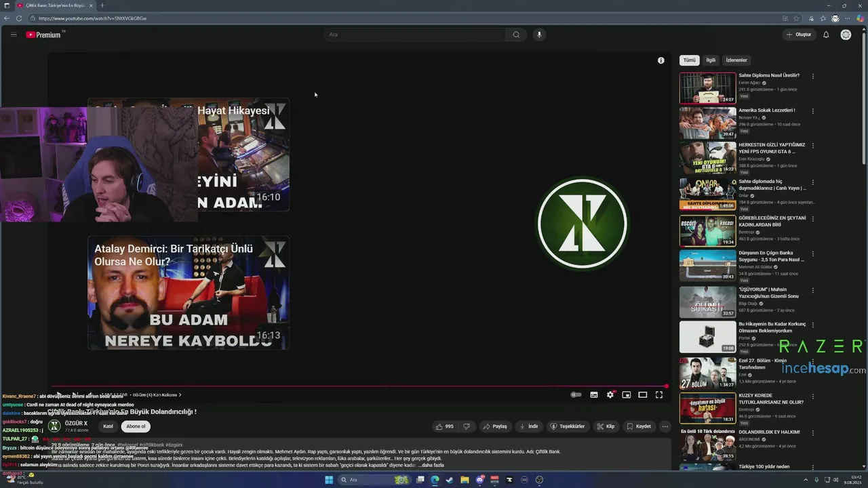The image size is (868, 488).
Task: Enable theater mode view
Action: point(643,394)
